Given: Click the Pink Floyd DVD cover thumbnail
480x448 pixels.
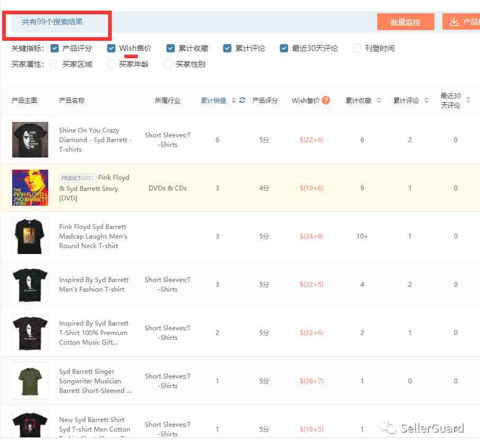Looking at the screenshot, I should [30, 188].
